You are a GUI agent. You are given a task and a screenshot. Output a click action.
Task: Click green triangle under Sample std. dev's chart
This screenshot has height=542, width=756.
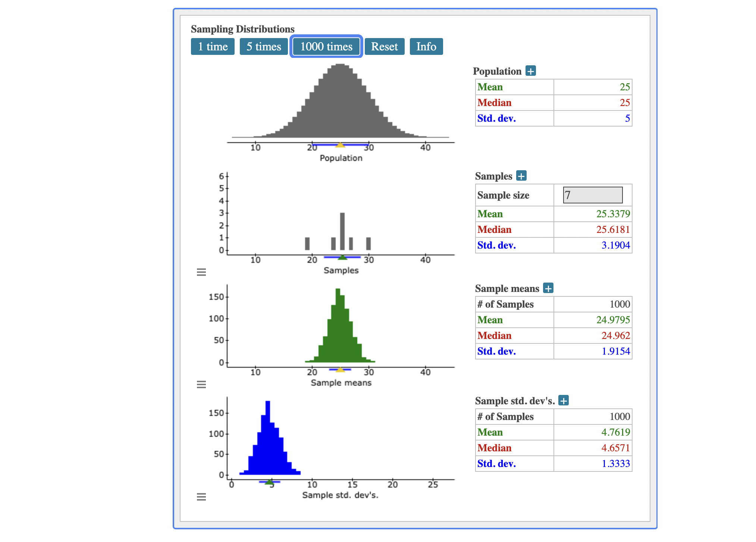(x=269, y=482)
